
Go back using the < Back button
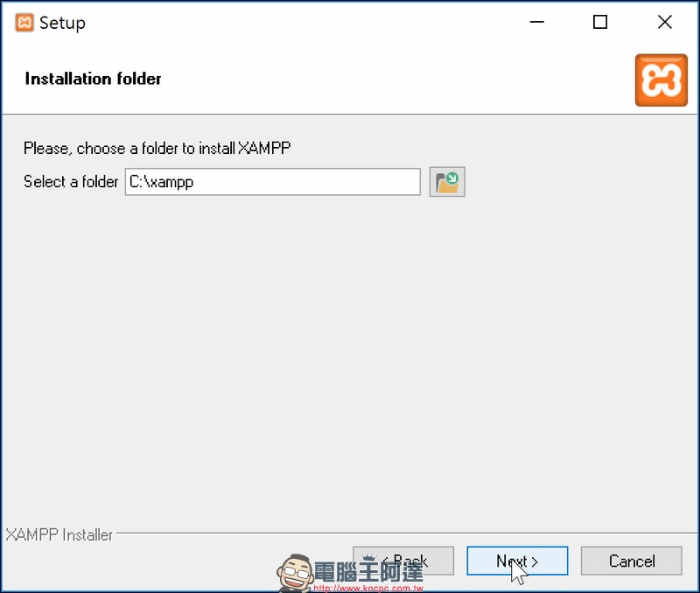pyautogui.click(x=403, y=561)
